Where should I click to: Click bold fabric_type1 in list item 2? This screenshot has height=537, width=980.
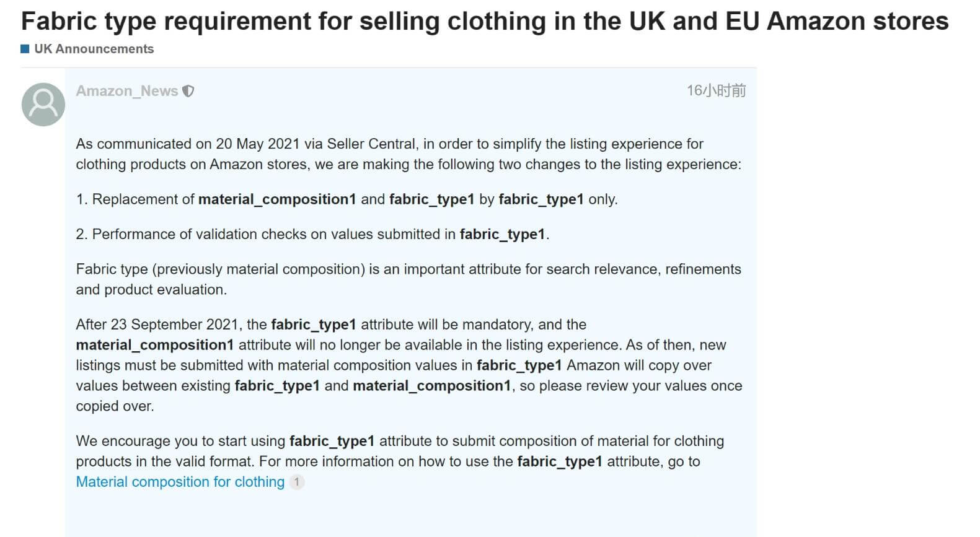502,234
